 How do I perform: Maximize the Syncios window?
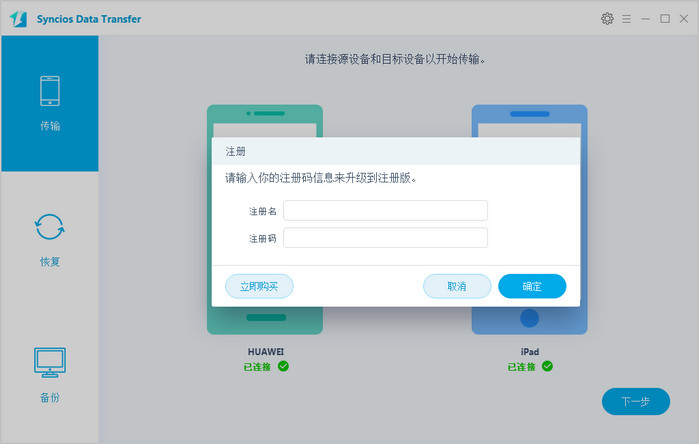tap(665, 19)
